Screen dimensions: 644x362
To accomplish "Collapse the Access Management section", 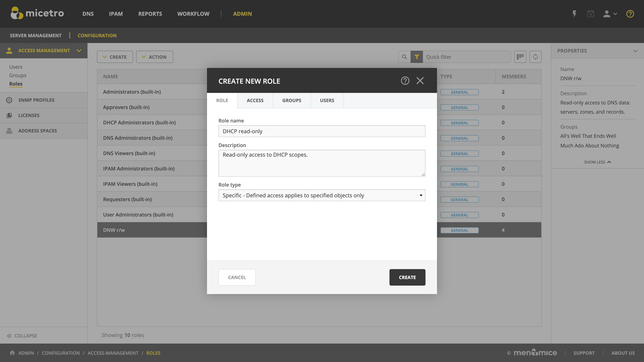I will tap(79, 50).
